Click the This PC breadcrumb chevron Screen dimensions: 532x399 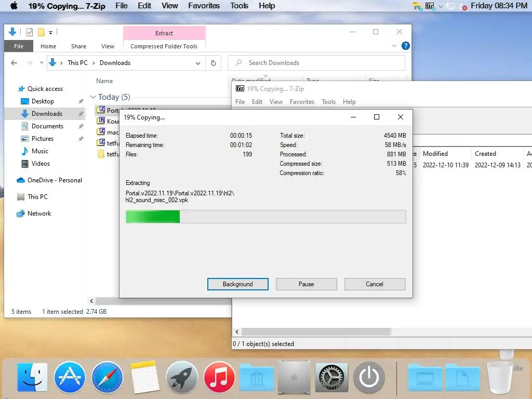[x=94, y=63]
